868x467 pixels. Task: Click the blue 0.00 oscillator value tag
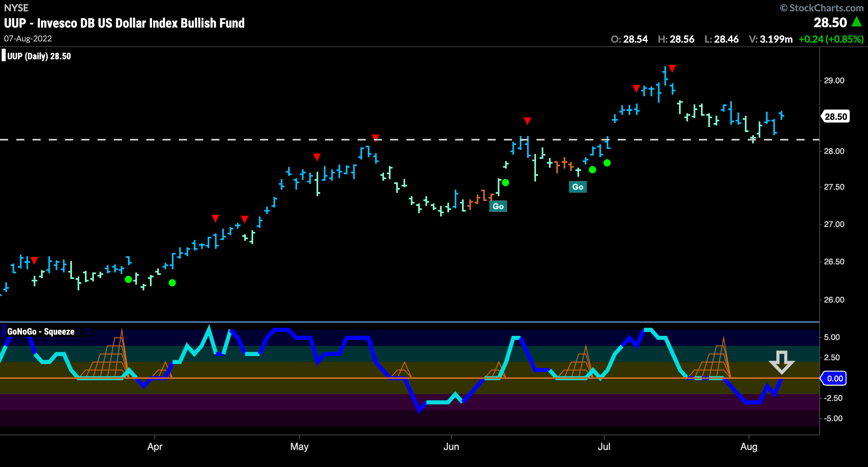834,378
